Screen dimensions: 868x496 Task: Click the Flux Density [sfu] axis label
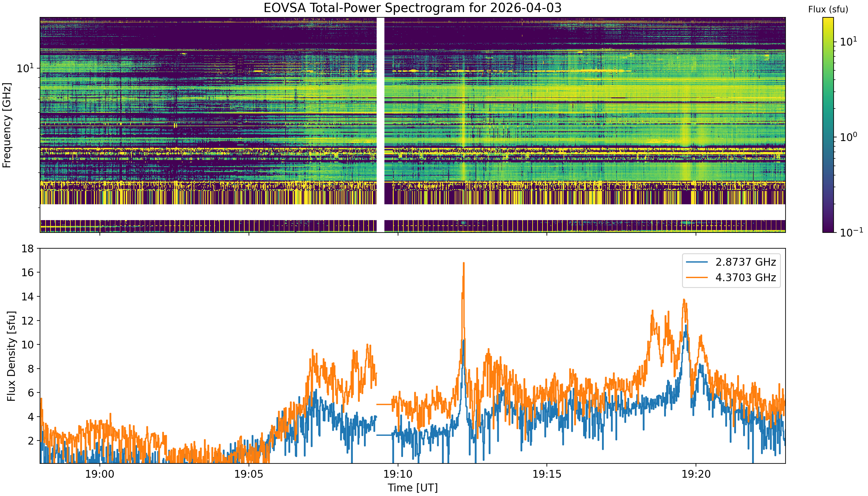(x=11, y=356)
